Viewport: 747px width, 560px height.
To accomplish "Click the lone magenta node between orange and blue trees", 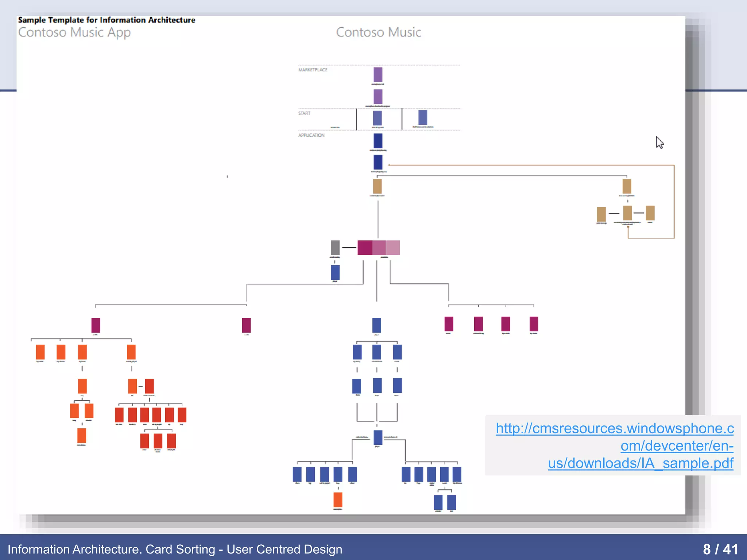I will coord(246,325).
